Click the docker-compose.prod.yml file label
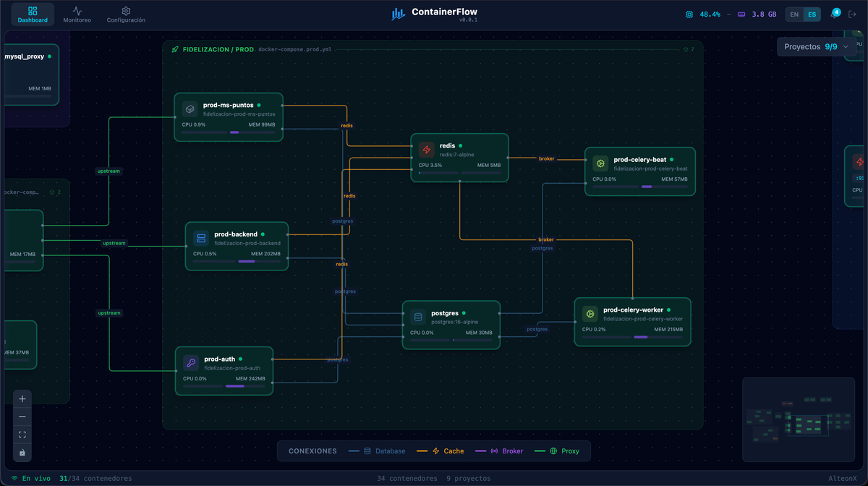The height and width of the screenshot is (486, 868). 295,50
